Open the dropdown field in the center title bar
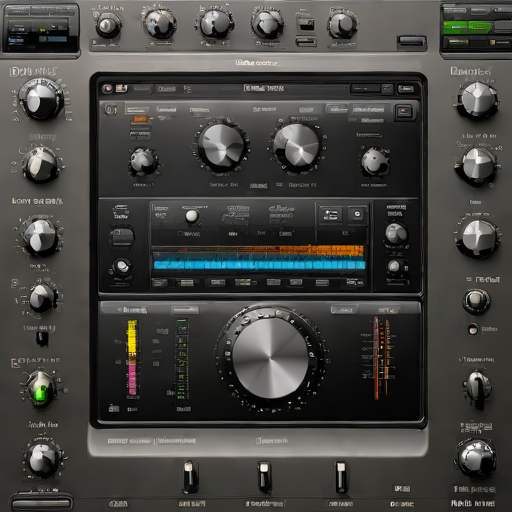This screenshot has width=512, height=512. click(x=366, y=88)
